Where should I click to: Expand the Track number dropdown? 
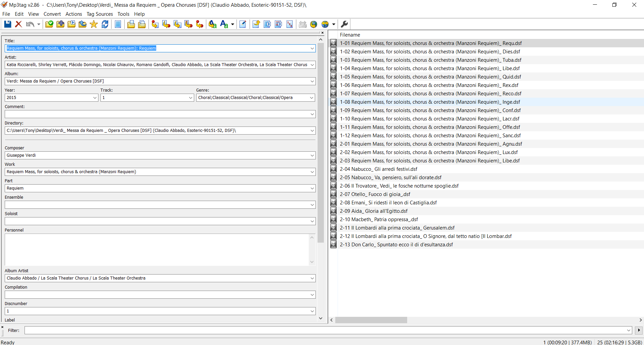[190, 98]
